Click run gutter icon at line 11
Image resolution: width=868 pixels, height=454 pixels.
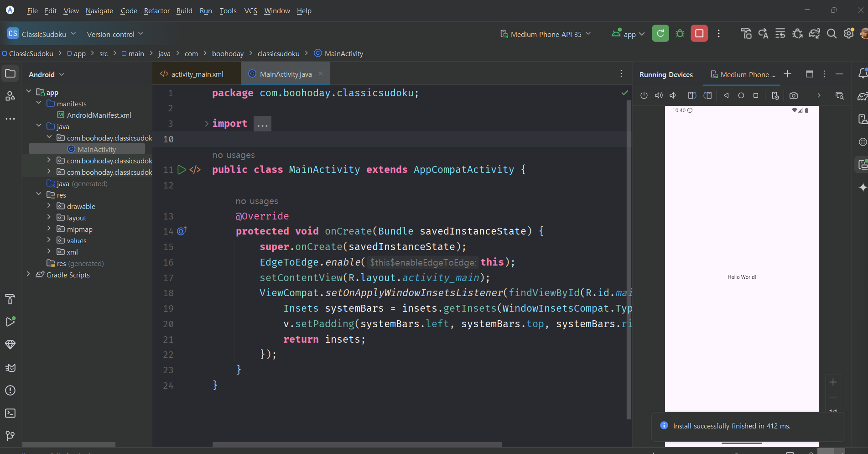pos(182,170)
